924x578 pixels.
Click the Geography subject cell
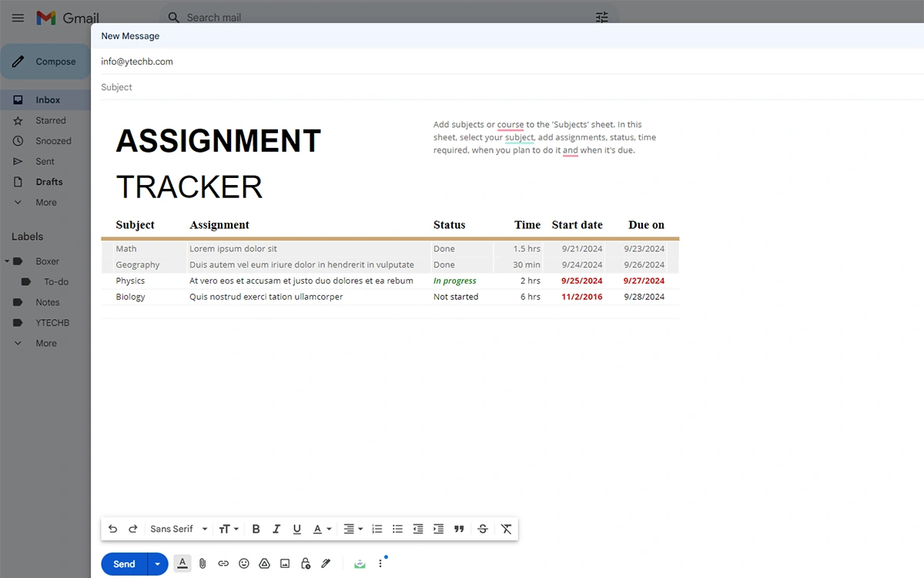click(x=138, y=265)
